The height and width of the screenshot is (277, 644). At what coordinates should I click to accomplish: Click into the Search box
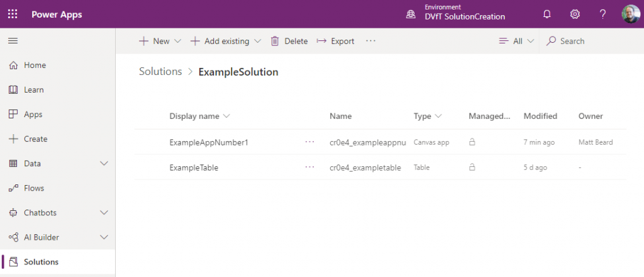click(591, 41)
